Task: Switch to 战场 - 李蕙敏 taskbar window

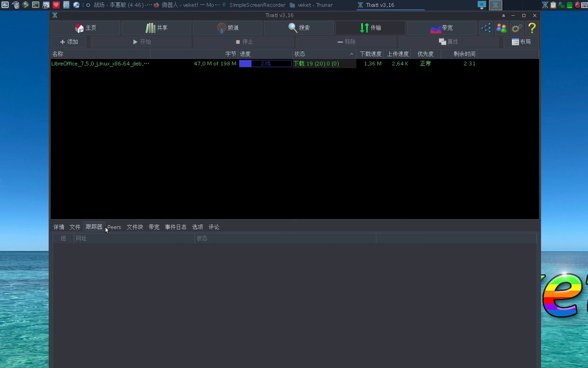Action: click(118, 5)
